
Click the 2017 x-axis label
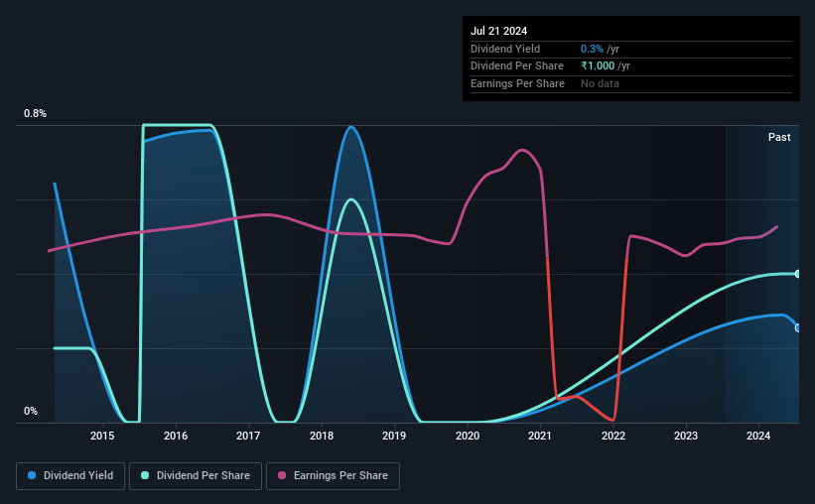(x=248, y=436)
